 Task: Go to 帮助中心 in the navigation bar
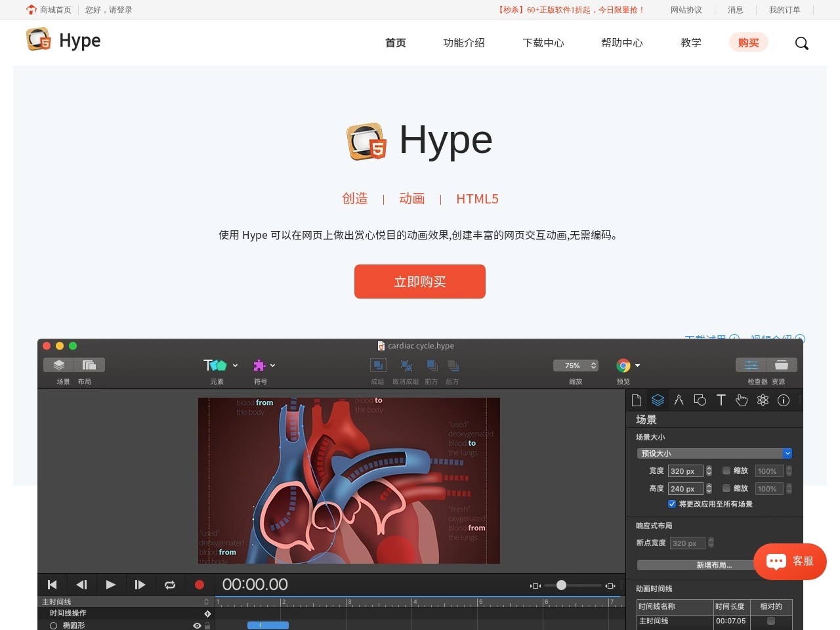click(x=621, y=43)
